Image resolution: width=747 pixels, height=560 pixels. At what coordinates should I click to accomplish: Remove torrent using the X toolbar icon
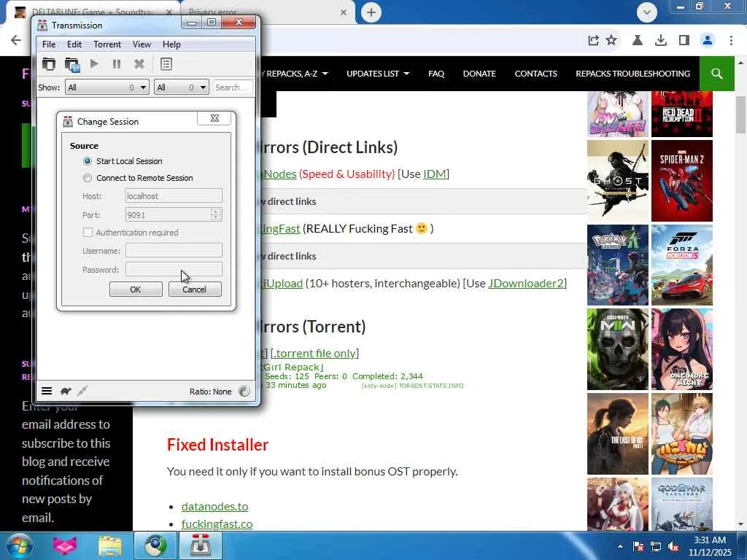click(x=139, y=64)
